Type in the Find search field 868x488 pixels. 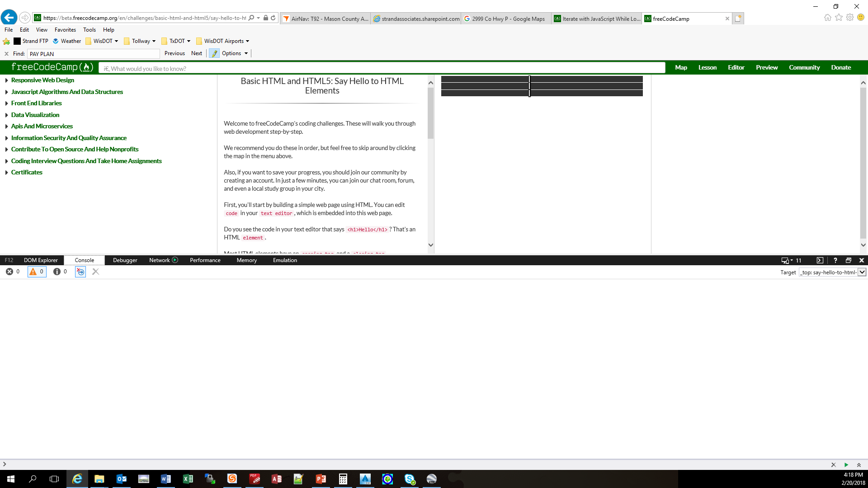93,54
